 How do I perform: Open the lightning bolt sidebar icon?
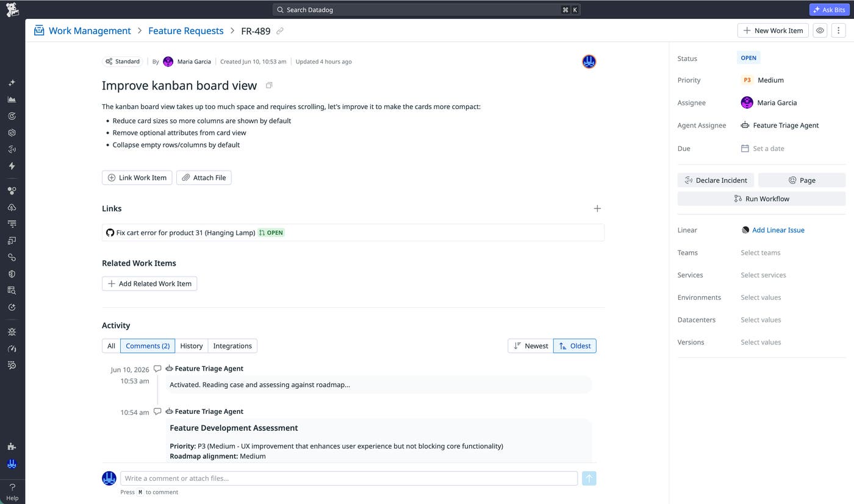(12, 166)
